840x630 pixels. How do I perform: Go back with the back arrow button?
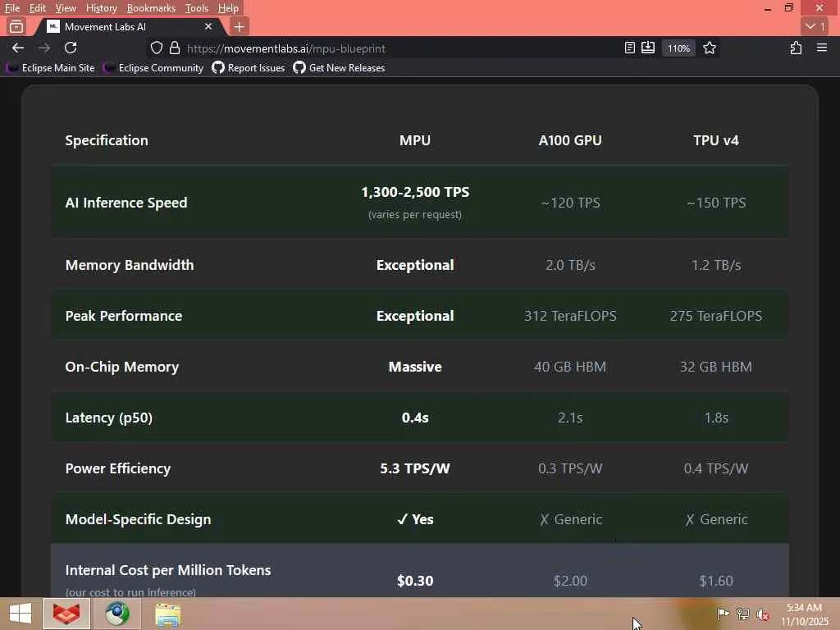click(x=18, y=48)
